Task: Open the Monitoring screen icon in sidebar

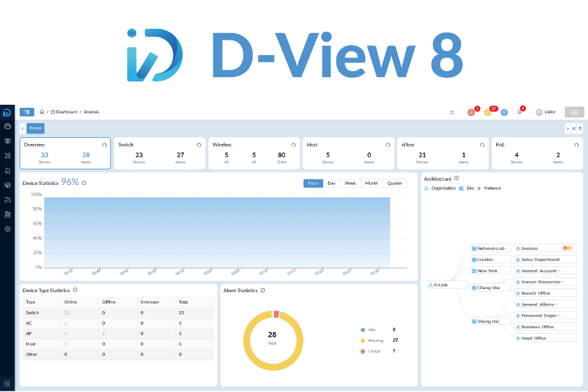Action: [7, 141]
